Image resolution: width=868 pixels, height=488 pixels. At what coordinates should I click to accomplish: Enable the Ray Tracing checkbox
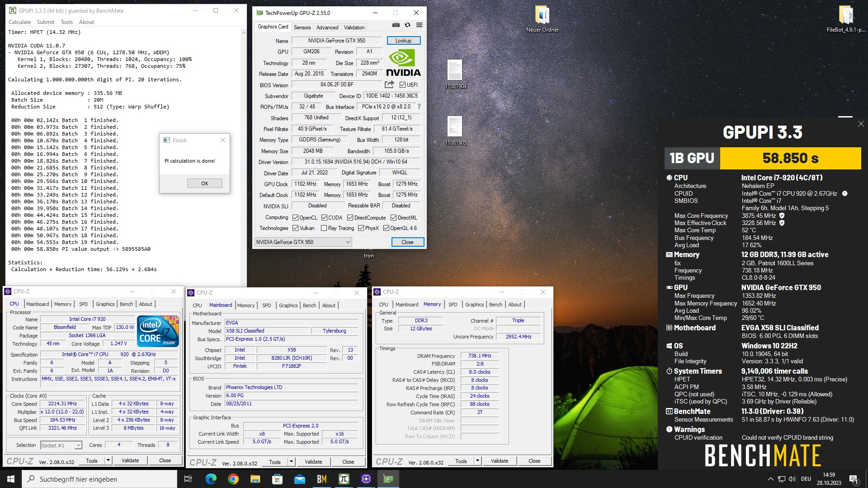pyautogui.click(x=324, y=228)
